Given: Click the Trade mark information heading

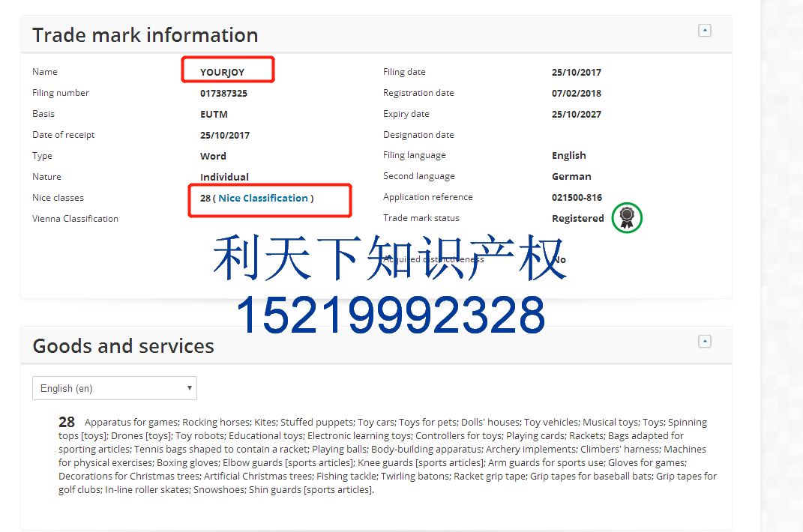Looking at the screenshot, I should [145, 35].
